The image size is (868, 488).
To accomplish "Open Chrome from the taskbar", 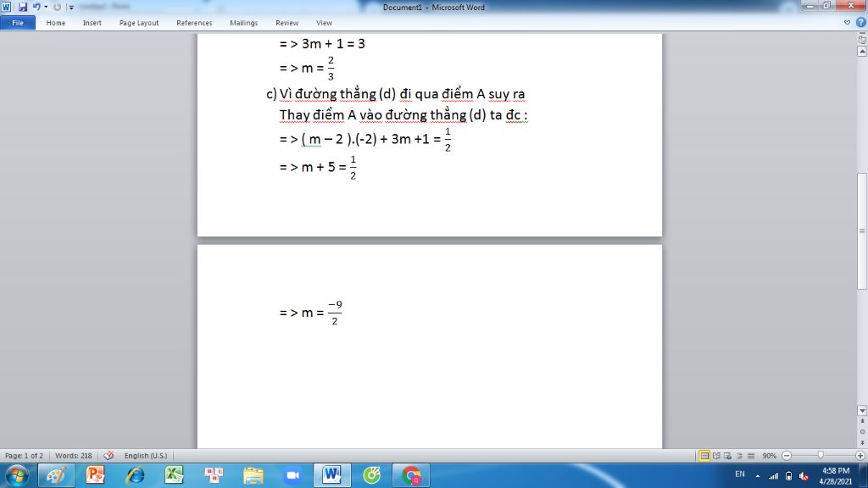I will coord(411,476).
